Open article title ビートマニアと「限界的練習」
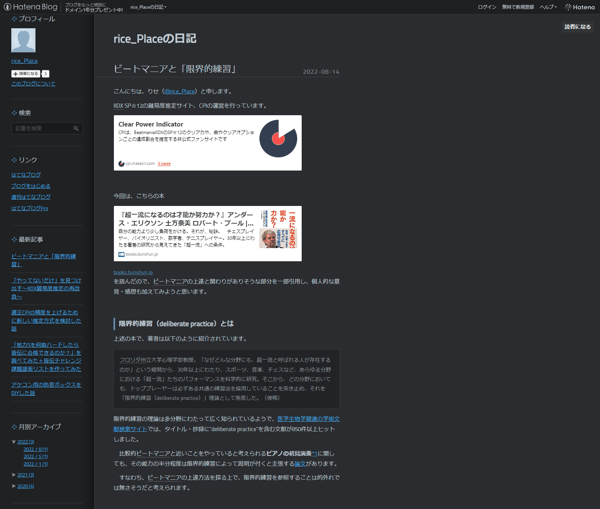 174,69
